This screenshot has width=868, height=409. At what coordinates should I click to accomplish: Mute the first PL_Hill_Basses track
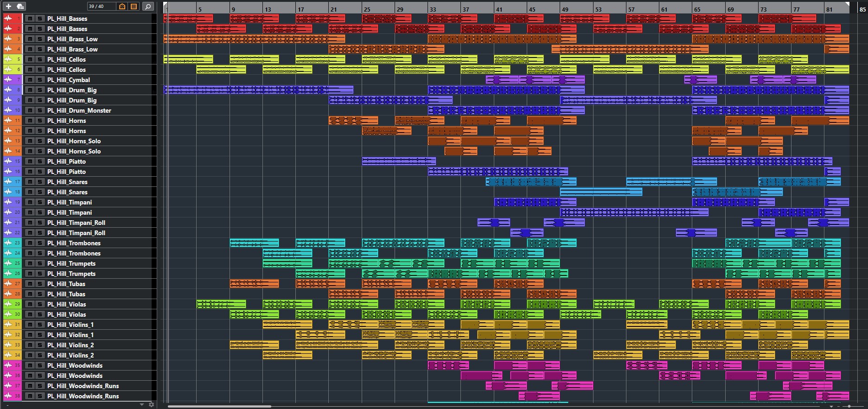[30, 19]
